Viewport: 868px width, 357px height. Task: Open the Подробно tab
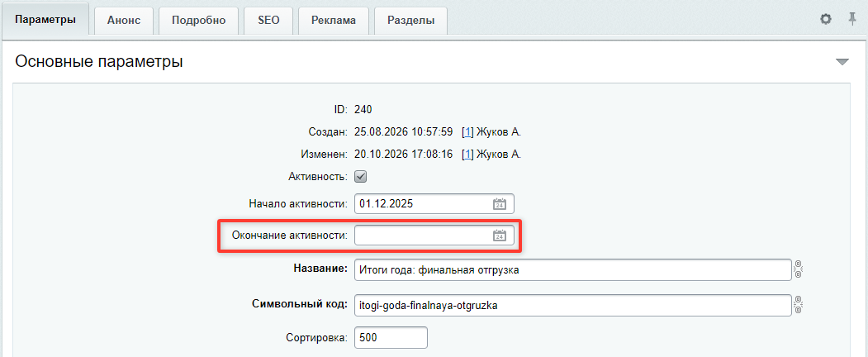tap(199, 21)
